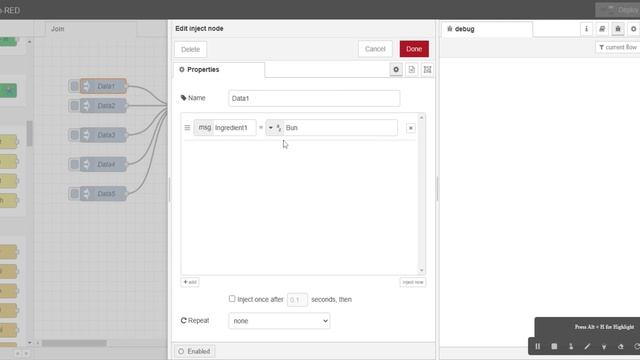Switch to the Properties tab

[x=219, y=70]
